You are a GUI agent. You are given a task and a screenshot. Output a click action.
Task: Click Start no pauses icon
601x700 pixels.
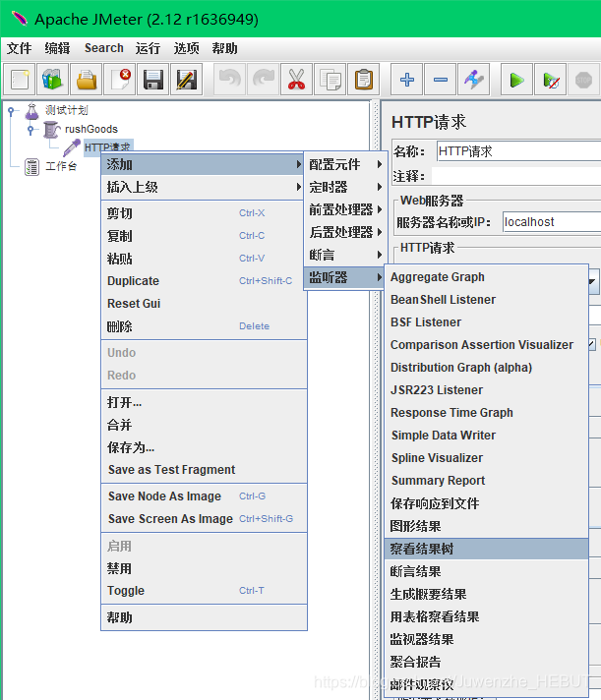click(x=551, y=80)
